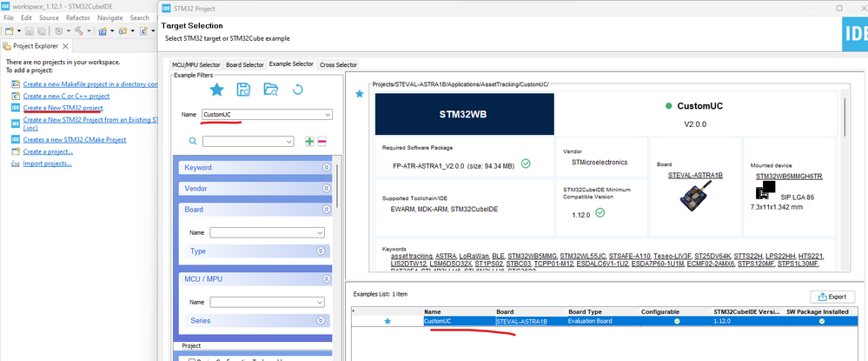Click the Export button
This screenshot has width=868, height=361.
[832, 297]
